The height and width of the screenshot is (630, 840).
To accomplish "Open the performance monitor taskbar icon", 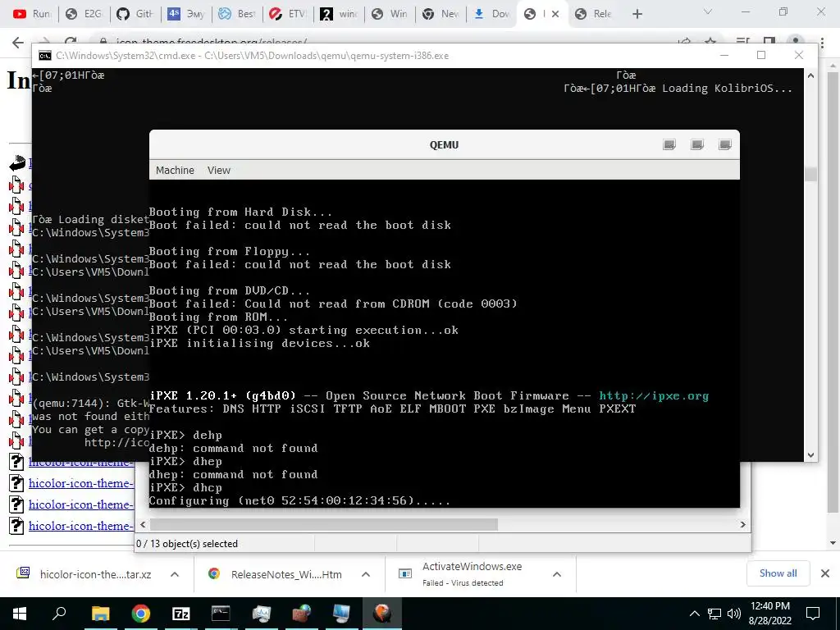I will 262,614.
